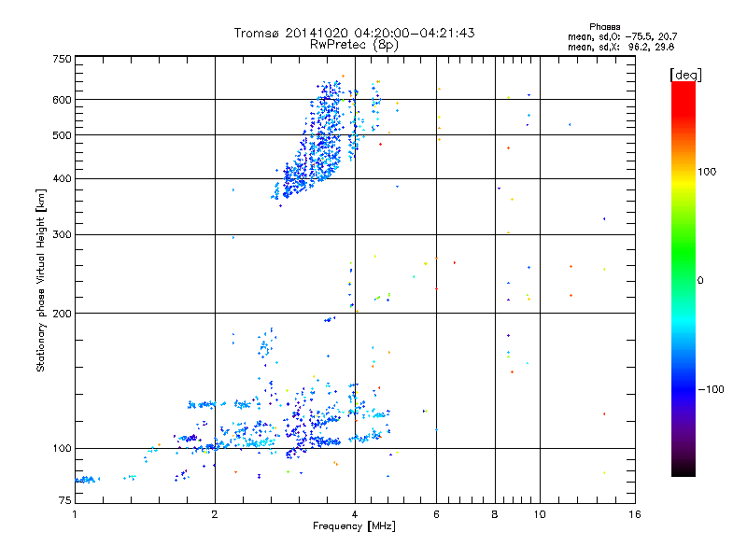Image resolution: width=747 pixels, height=560 pixels.
Task: Click the x-axis tick label '8'
Action: coord(495,514)
